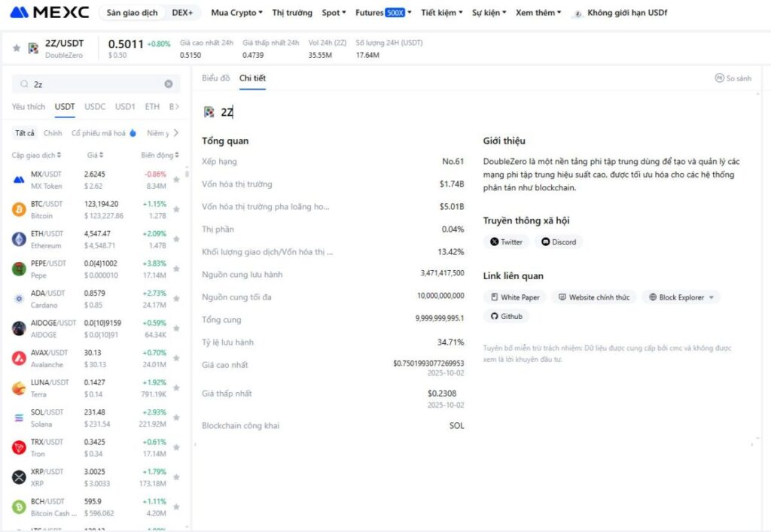Toggle favorite star for BTC/USDT
Screen dimensions: 771x532
coord(176,210)
